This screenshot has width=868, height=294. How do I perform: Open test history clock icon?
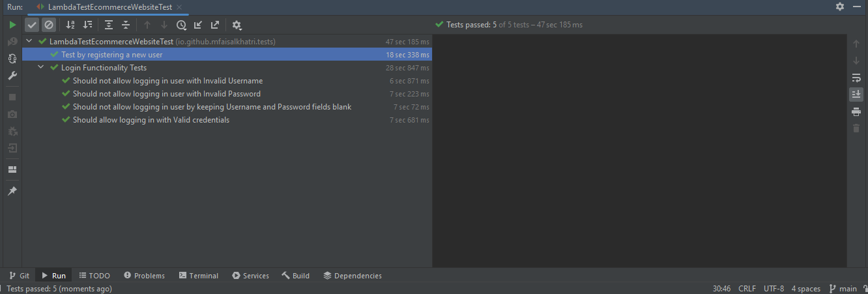point(181,25)
